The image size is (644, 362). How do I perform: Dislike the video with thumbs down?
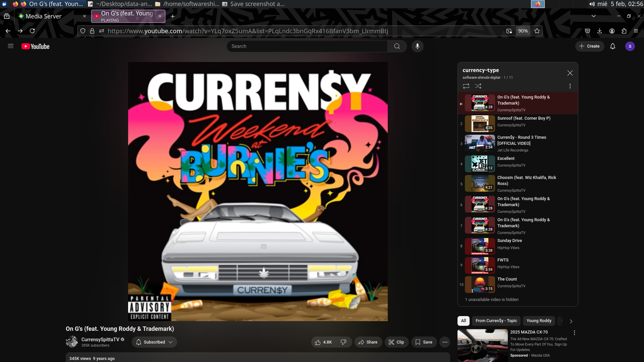coord(343,342)
